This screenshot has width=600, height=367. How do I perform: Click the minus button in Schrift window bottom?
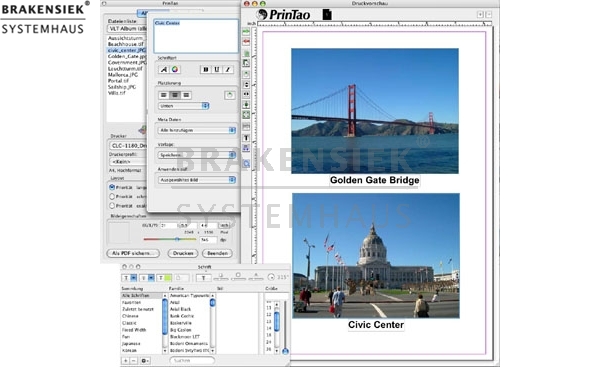pyautogui.click(x=133, y=360)
